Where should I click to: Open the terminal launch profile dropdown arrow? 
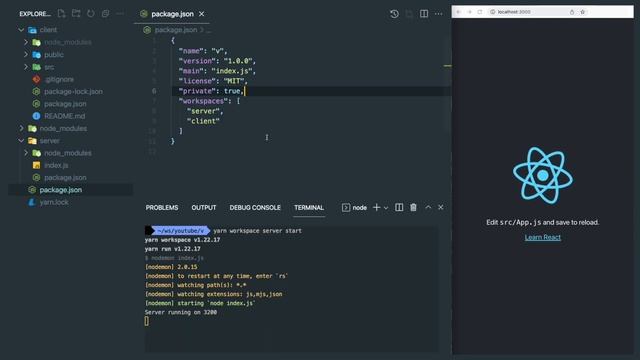(386, 208)
